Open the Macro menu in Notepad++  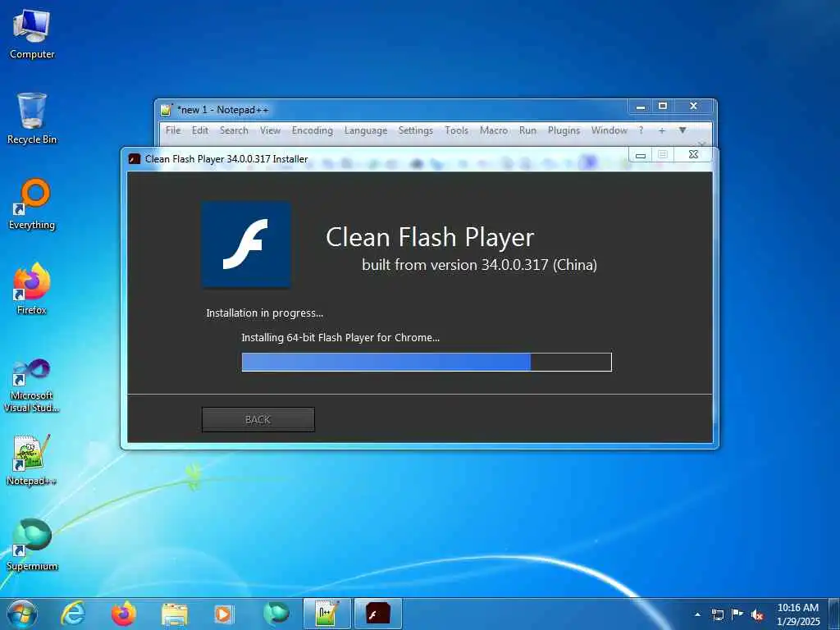[493, 130]
